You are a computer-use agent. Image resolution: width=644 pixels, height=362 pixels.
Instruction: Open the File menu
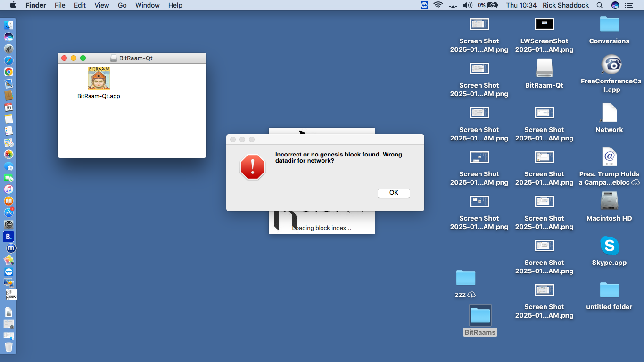click(x=60, y=5)
